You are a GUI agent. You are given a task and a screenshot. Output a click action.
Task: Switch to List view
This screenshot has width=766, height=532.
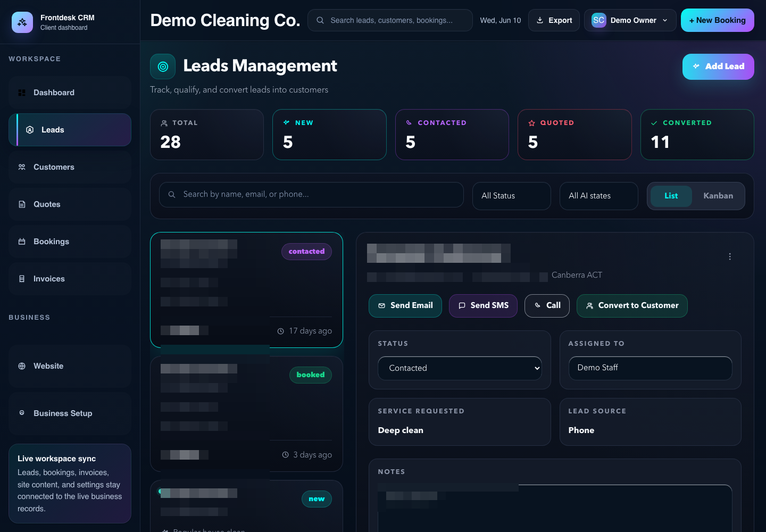671,196
